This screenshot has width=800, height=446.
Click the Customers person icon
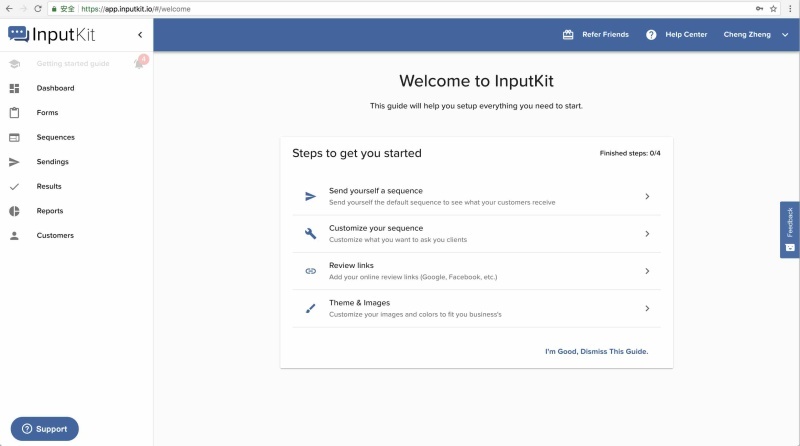tap(14, 235)
